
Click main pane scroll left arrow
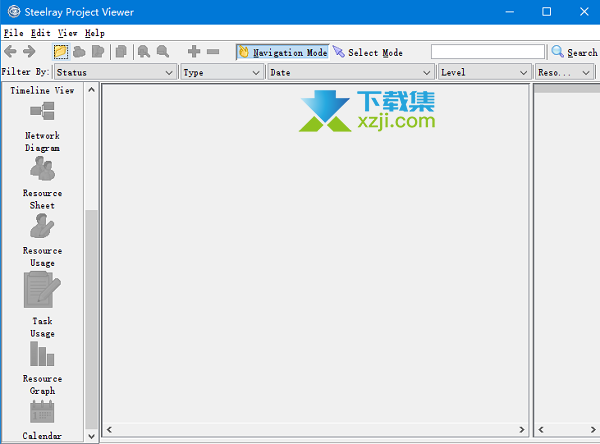click(109, 429)
